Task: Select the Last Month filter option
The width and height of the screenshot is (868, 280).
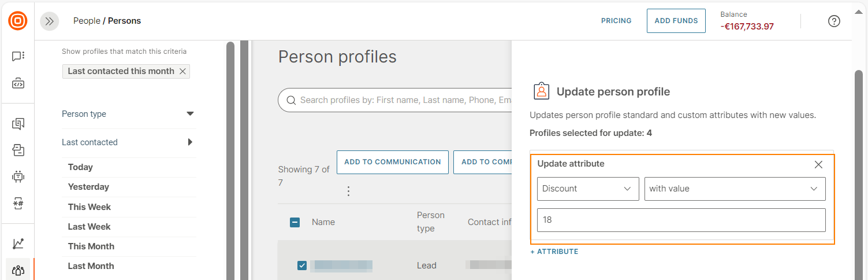Action: click(91, 266)
